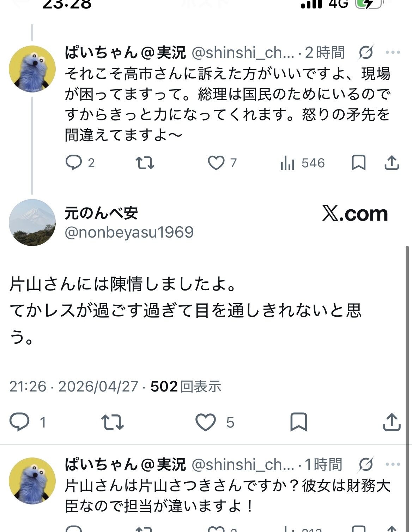
Task: Open Grok icon on first reply
Action: pos(366,53)
